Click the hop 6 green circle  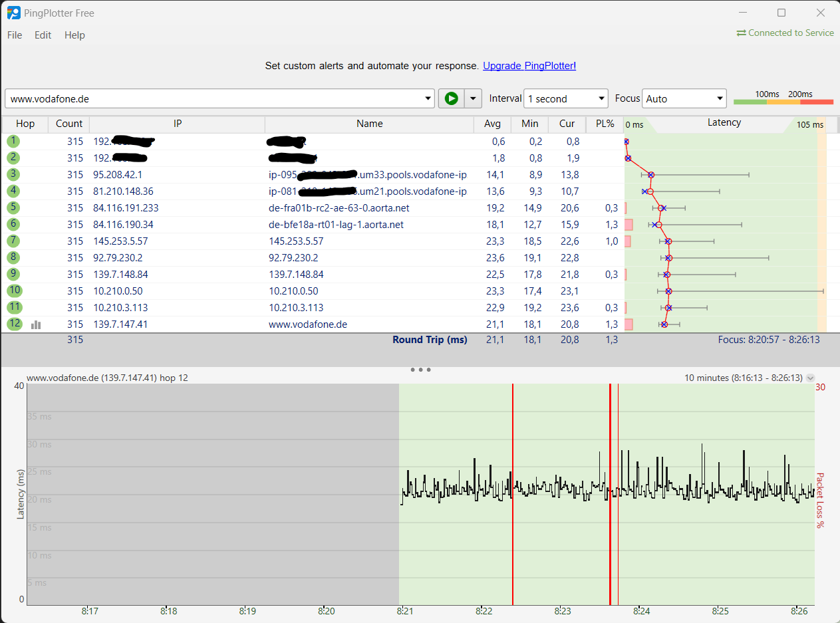point(14,224)
